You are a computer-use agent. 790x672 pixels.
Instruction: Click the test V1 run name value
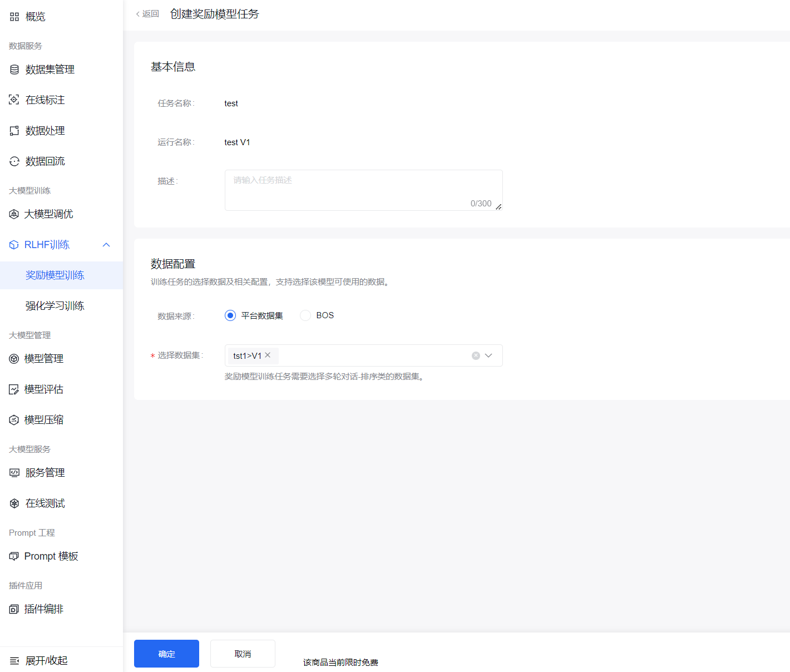[237, 142]
